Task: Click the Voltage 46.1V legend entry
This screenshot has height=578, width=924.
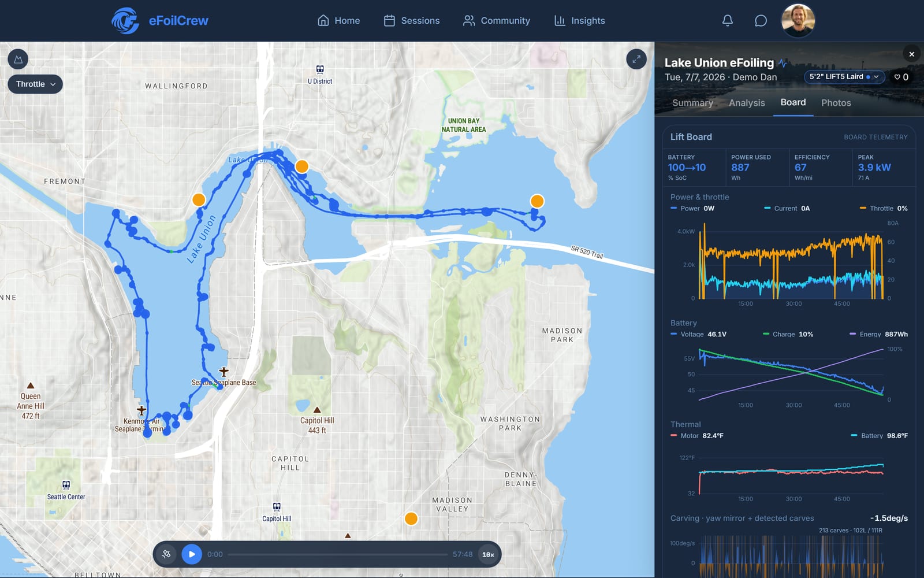Action: coord(698,334)
